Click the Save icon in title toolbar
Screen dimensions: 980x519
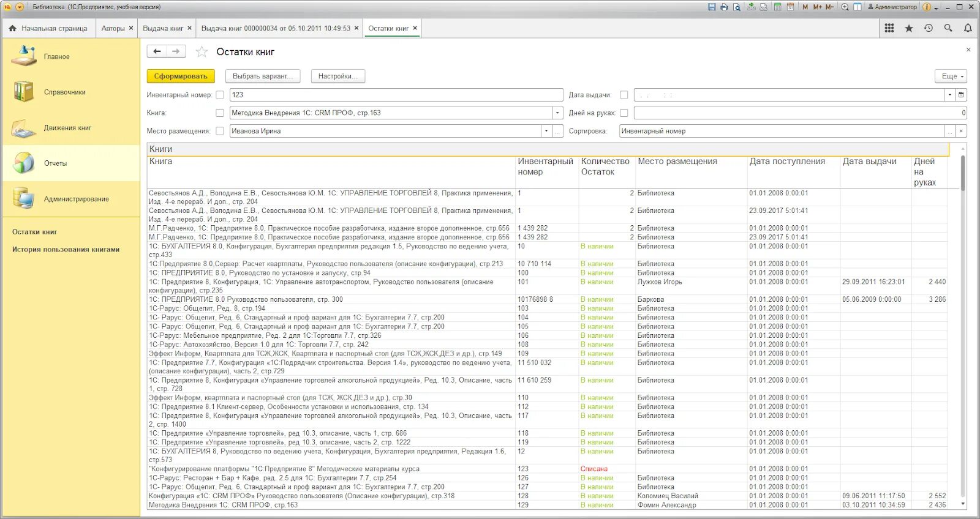point(712,7)
